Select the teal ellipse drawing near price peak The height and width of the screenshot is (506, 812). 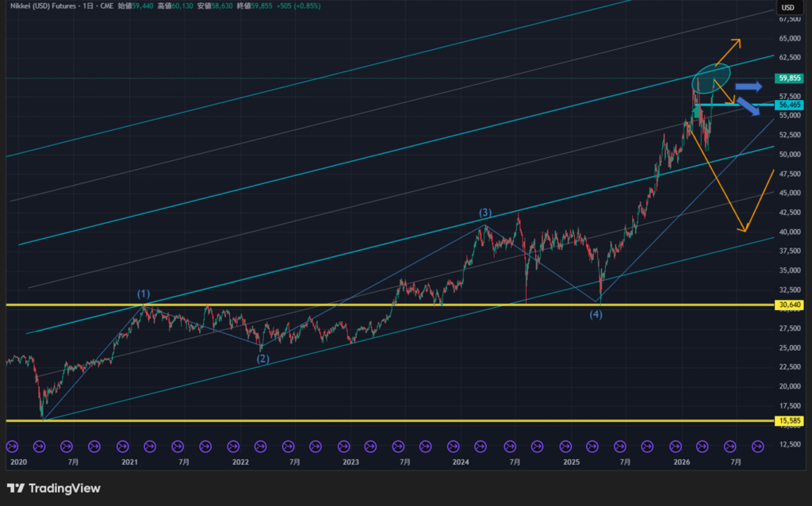tap(711, 79)
